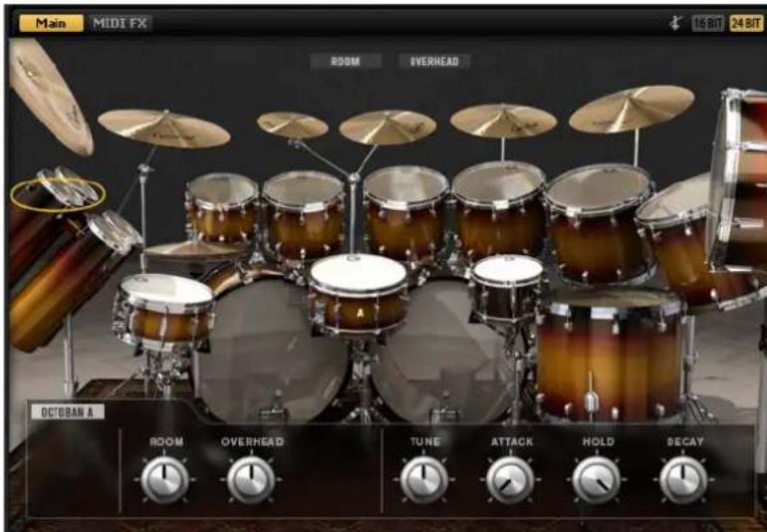
Task: Switch to the Main tab
Action: pyautogui.click(x=51, y=23)
